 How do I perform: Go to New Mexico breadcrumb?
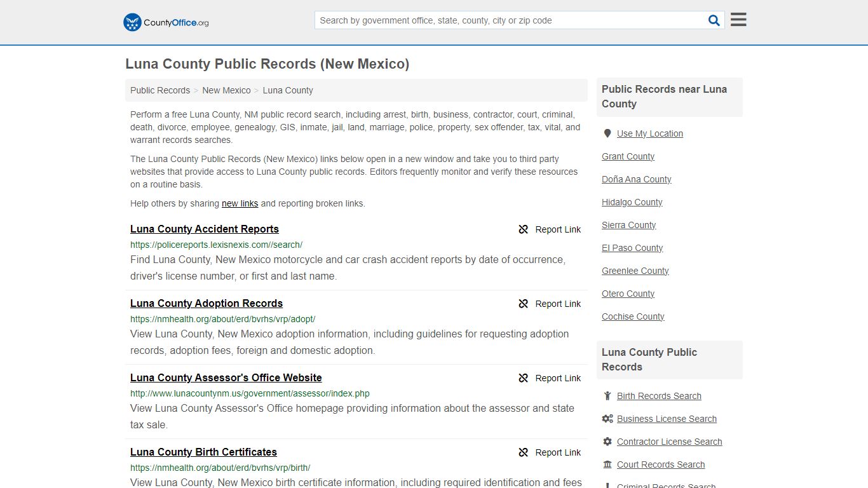[226, 90]
